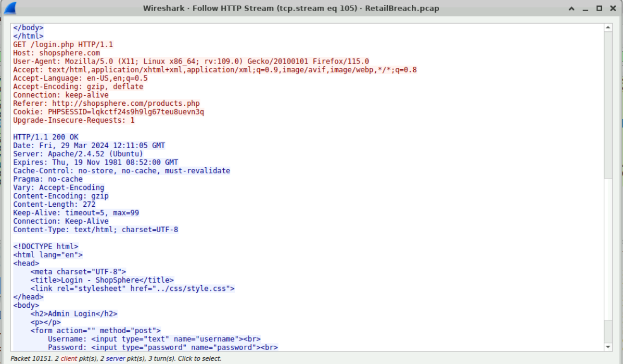This screenshot has width=623, height=364.
Task: Click the Wireshark shark fin icon
Action: 10,8
